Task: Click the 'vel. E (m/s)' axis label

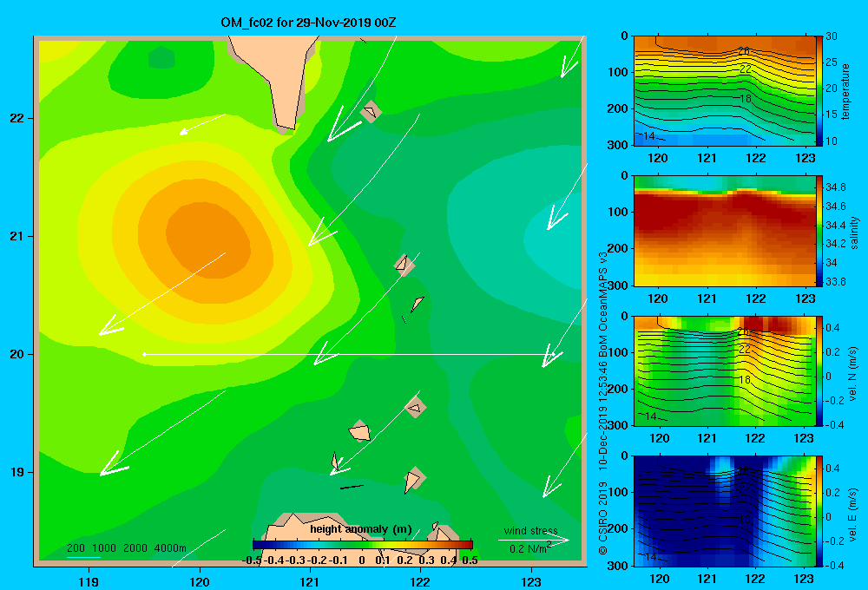Action: pos(852,515)
